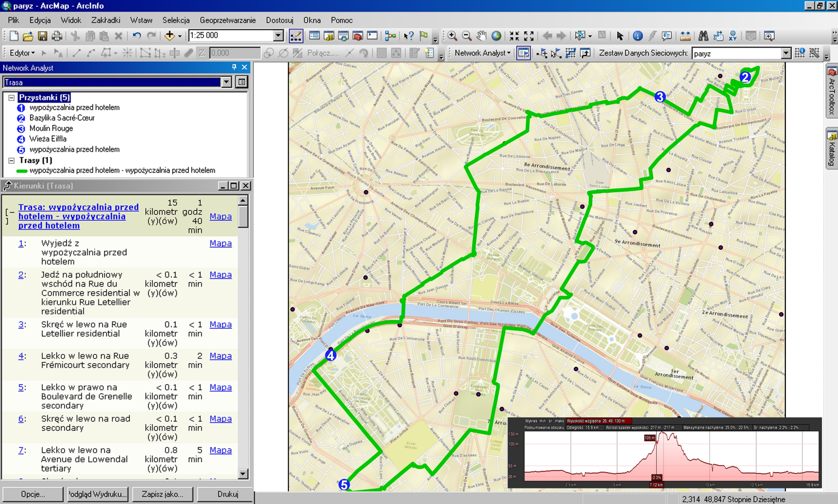Open the Select Features dropdown arrow
Viewport: 838px width, 504px height.
590,36
